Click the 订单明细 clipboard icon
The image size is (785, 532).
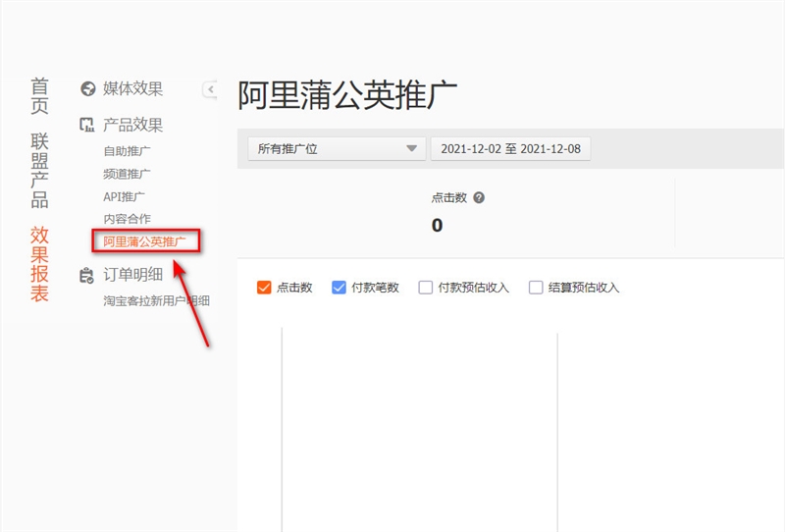(86, 276)
